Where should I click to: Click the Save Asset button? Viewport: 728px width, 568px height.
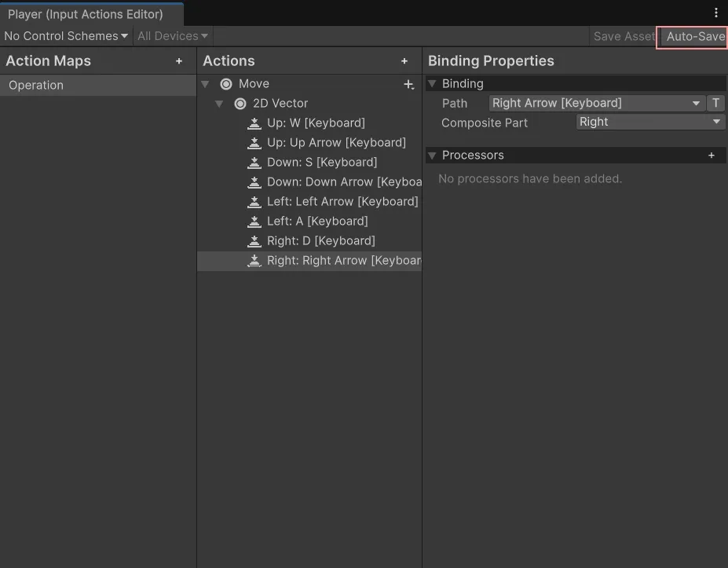[x=624, y=36]
